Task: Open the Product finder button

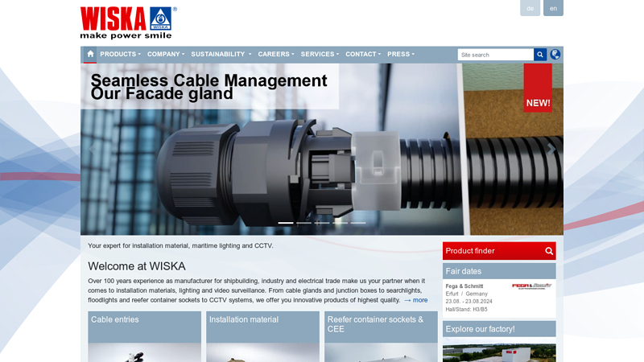Action: pos(499,251)
